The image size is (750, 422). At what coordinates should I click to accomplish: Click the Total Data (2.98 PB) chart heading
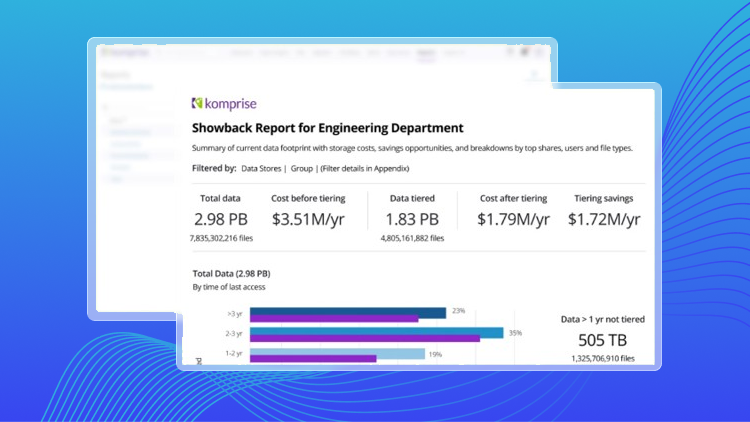[231, 273]
